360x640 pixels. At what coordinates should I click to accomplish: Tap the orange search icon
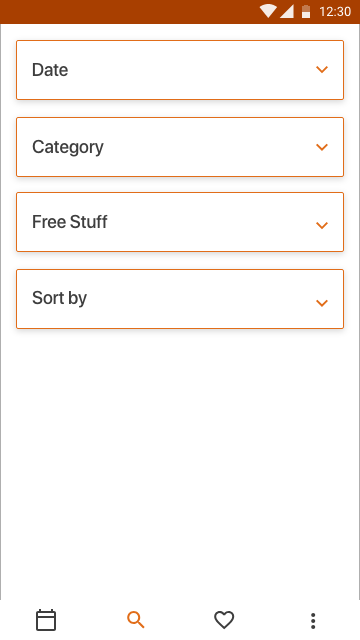[x=136, y=620]
